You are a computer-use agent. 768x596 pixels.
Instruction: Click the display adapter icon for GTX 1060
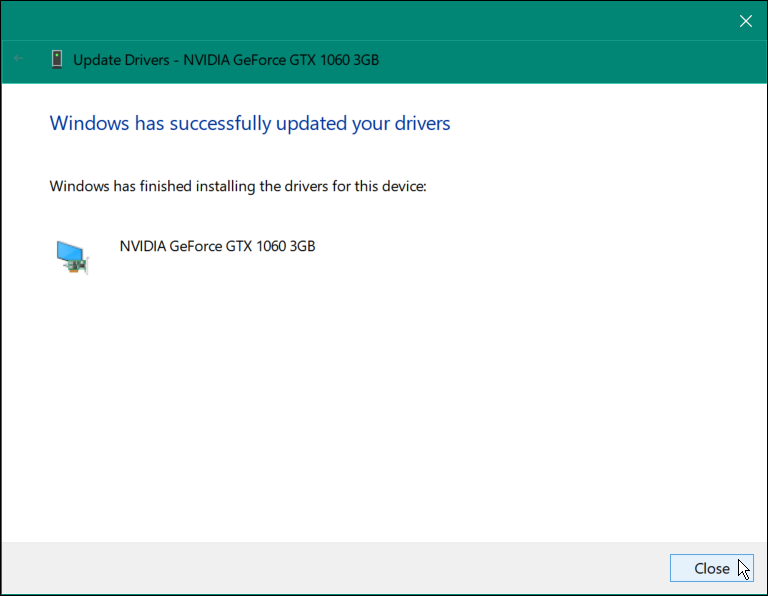tap(72, 257)
